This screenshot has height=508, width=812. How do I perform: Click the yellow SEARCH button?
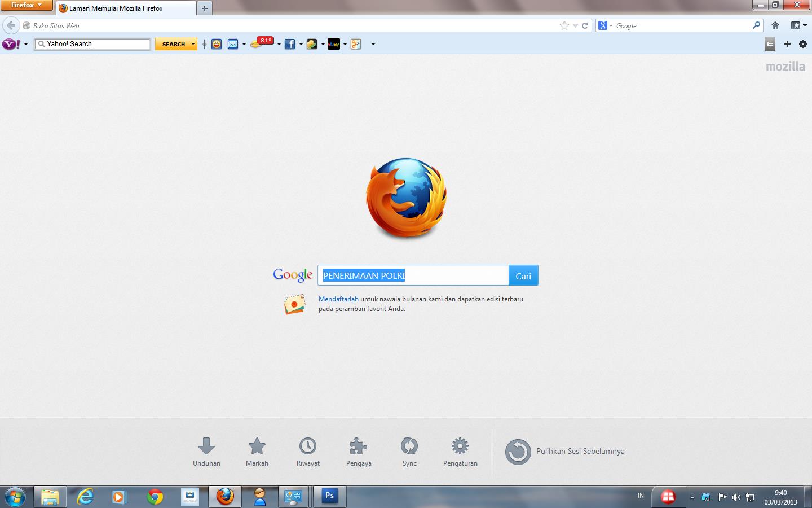[x=173, y=44]
